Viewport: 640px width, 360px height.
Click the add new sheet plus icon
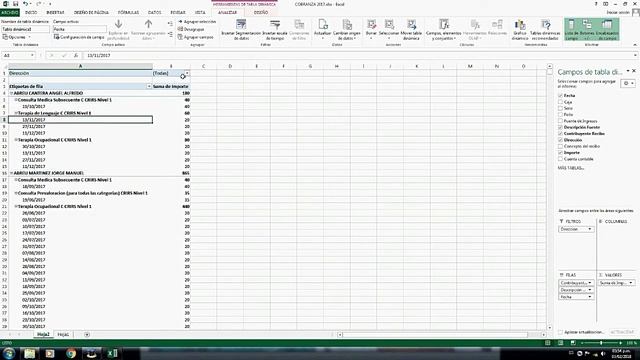87,335
